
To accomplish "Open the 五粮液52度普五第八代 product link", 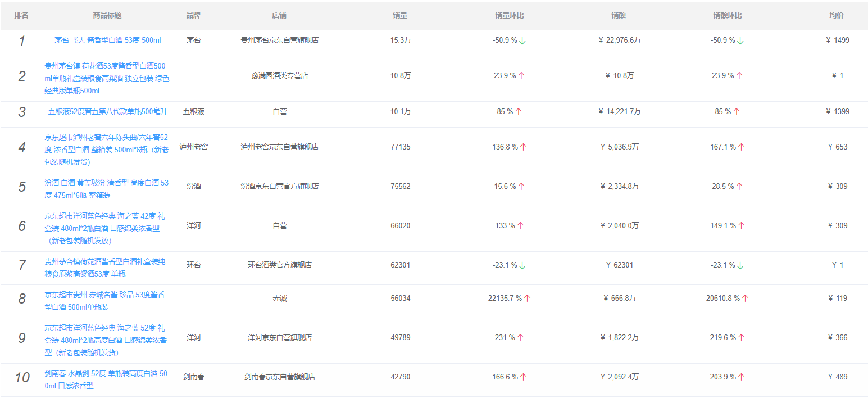I will click(107, 112).
